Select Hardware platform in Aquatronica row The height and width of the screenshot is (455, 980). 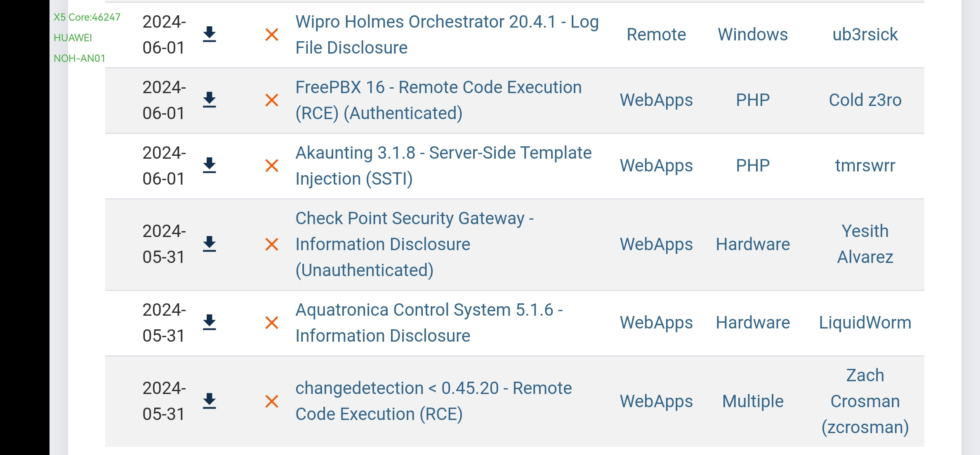tap(753, 323)
